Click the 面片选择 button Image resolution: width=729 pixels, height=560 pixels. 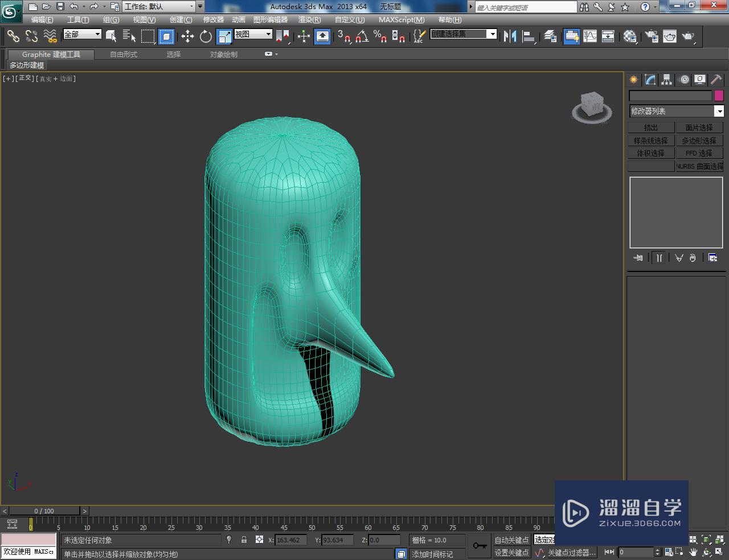click(699, 127)
